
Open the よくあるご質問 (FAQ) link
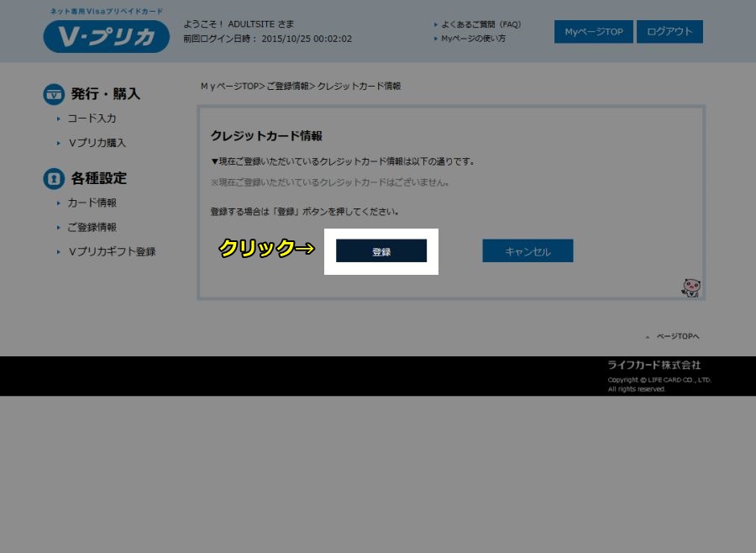point(480,24)
